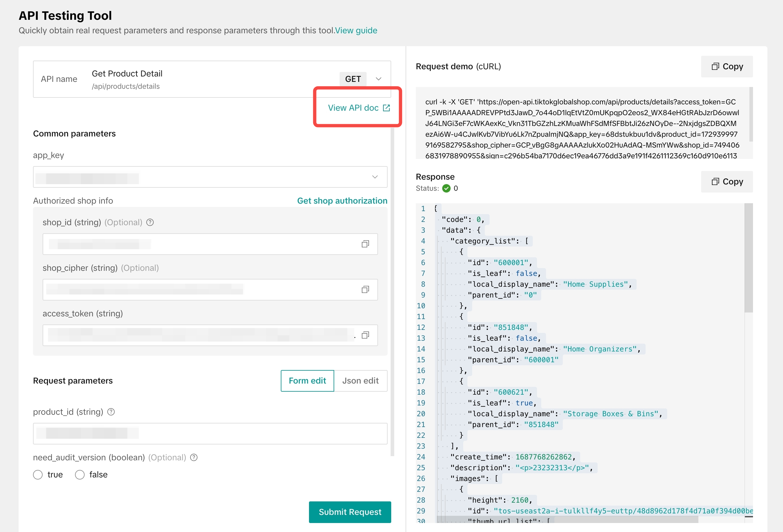Click the product_id input field
This screenshot has width=783, height=532.
(210, 433)
